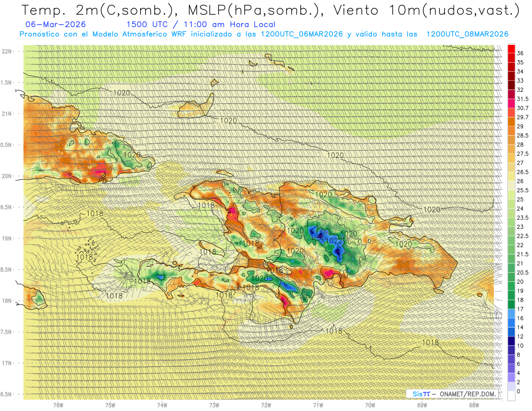Screen dimensions: 532x411
Task: Click the legend value '29.7'
Action: 523,117
